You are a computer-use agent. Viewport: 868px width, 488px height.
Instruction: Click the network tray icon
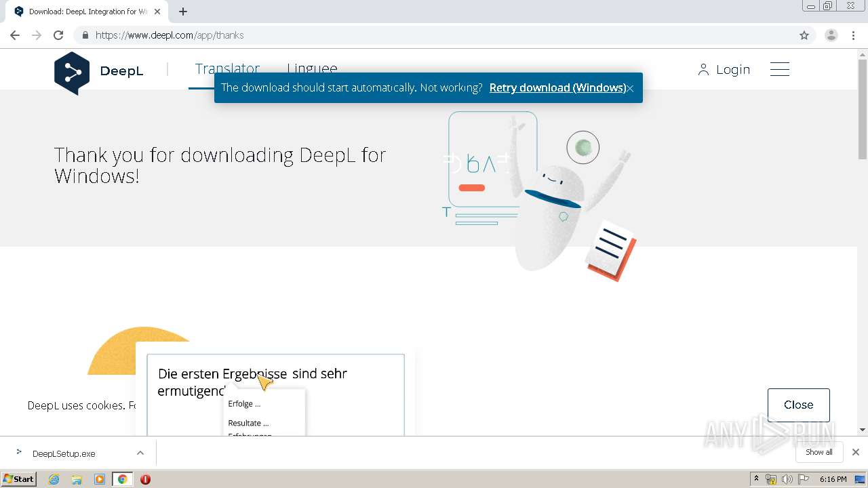pyautogui.click(x=771, y=479)
